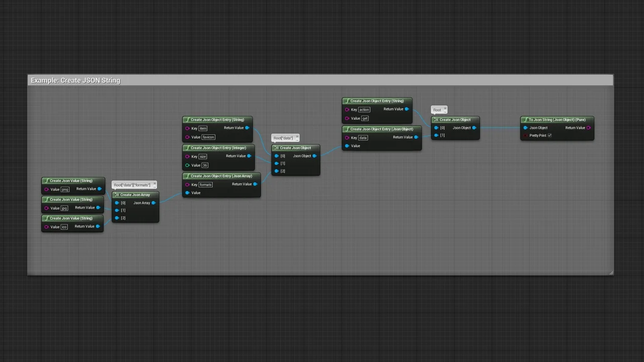
Task: Click the Json Object input pin on To Json String
Action: click(x=525, y=128)
